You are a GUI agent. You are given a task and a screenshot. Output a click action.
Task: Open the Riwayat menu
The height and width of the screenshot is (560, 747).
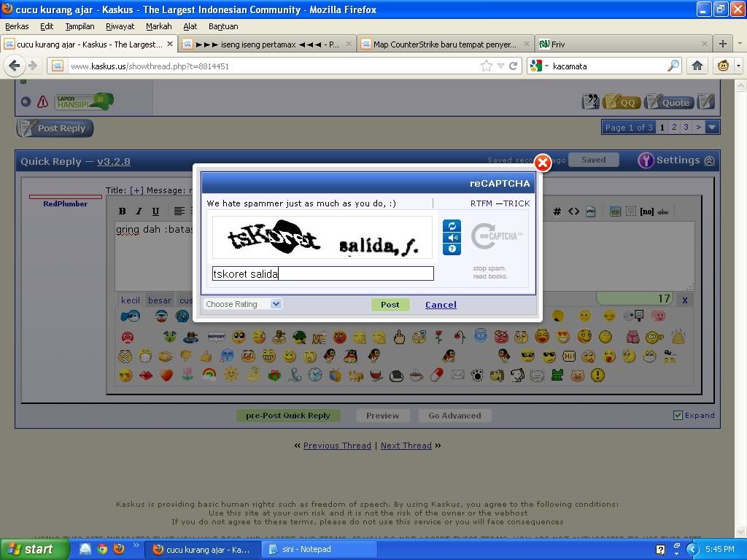tap(120, 26)
